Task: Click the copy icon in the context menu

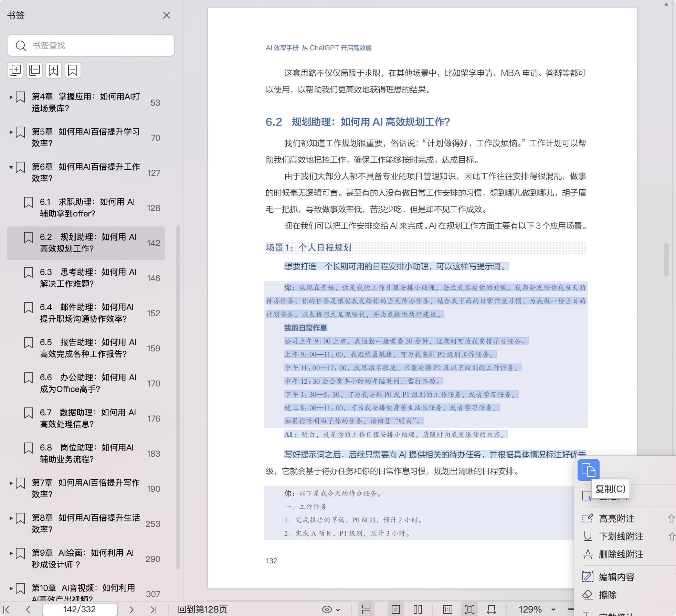Action: [x=588, y=470]
